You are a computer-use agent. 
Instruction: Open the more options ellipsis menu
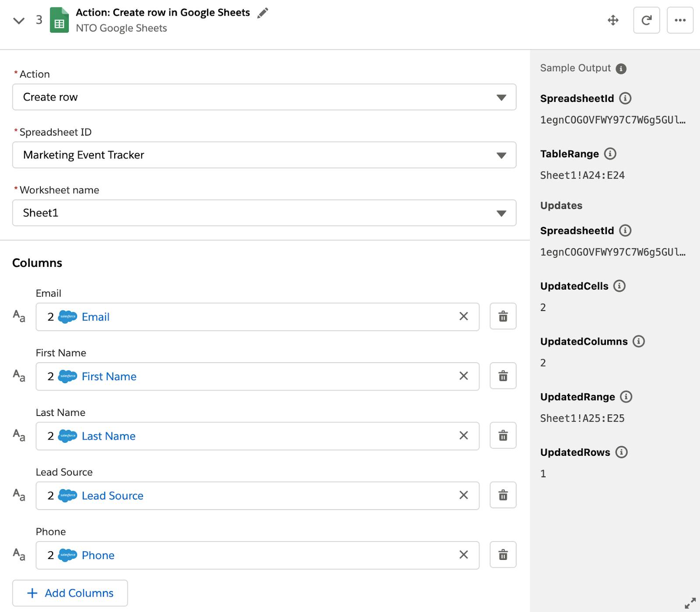[680, 20]
